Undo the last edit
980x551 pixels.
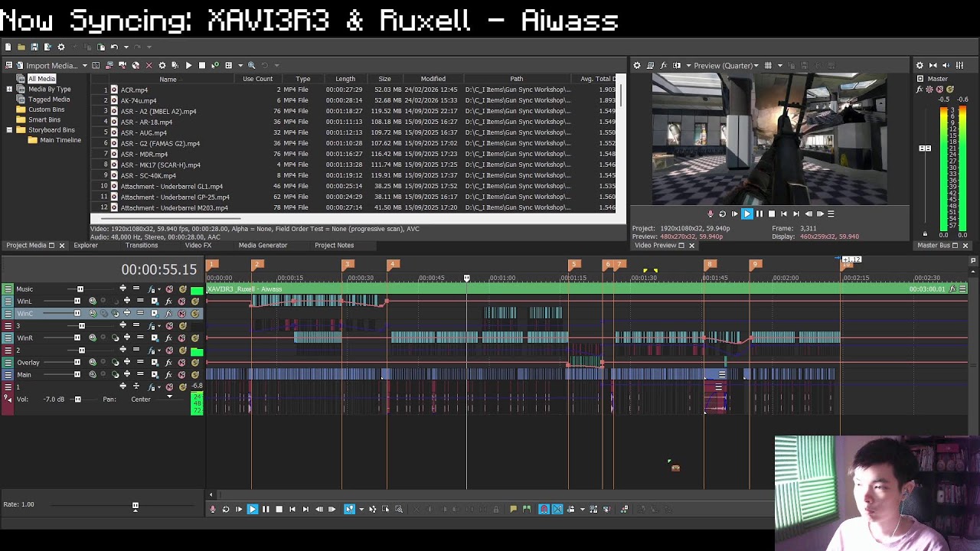tap(114, 47)
